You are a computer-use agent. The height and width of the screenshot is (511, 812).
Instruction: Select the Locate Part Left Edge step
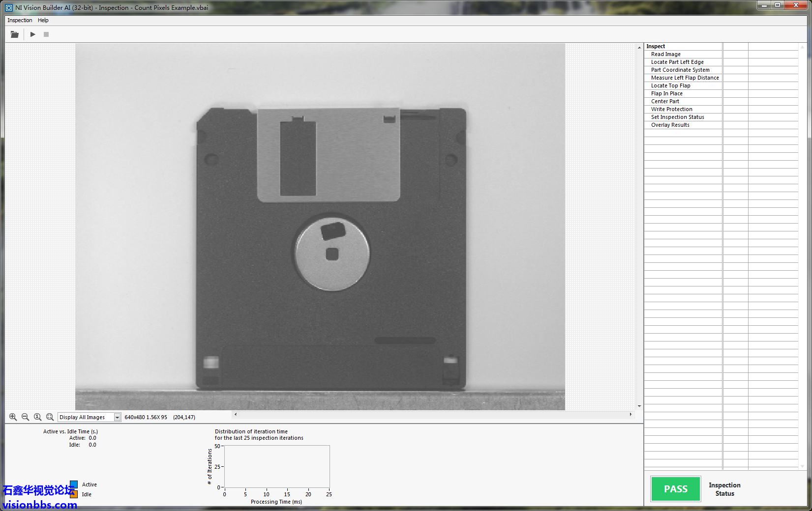[677, 62]
